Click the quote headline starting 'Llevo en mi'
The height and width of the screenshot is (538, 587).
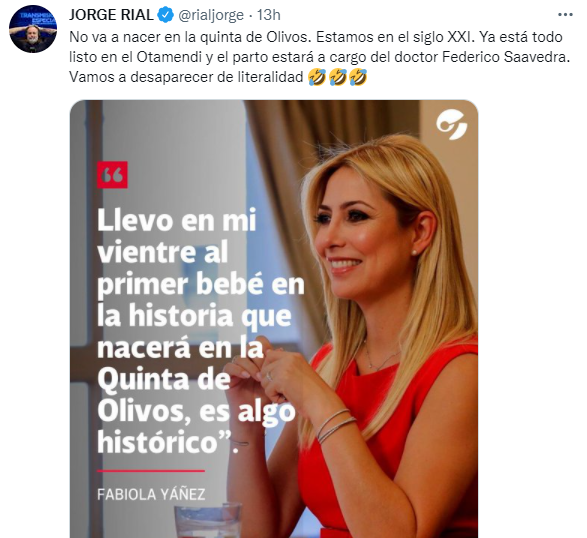[201, 331]
